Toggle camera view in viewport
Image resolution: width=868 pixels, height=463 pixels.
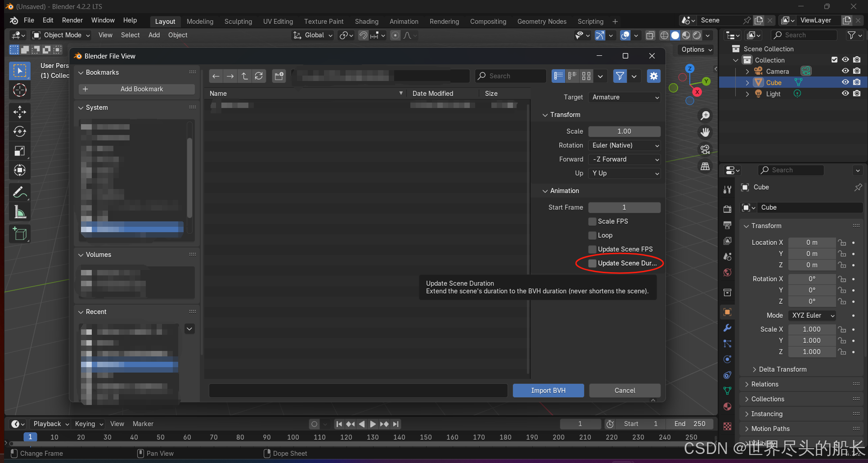pyautogui.click(x=705, y=149)
